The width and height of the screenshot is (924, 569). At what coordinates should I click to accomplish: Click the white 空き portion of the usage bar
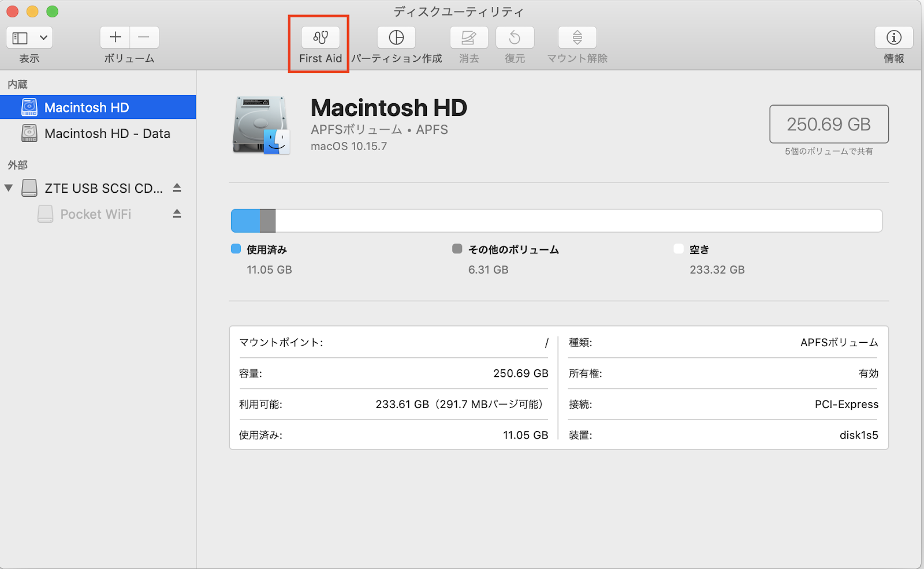(x=579, y=220)
